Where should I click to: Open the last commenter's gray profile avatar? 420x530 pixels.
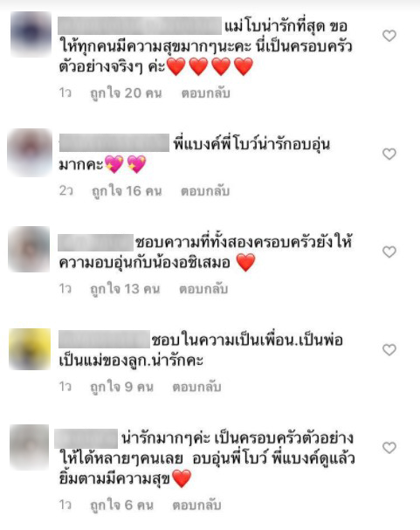coord(30,447)
